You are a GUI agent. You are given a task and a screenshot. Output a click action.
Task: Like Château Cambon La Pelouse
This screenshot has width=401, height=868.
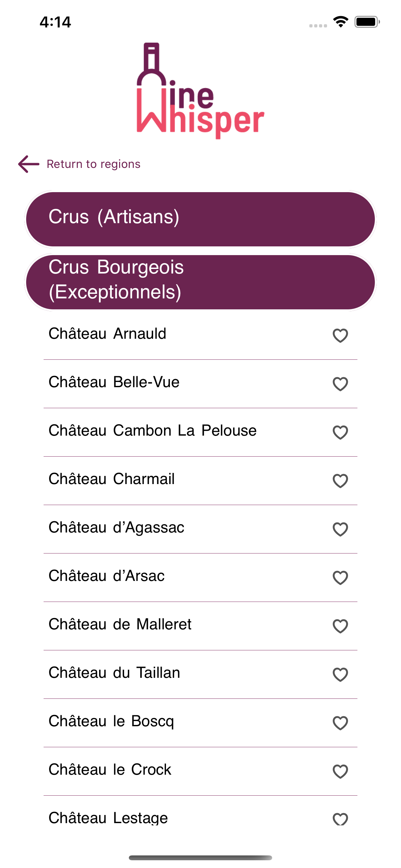[x=340, y=432]
